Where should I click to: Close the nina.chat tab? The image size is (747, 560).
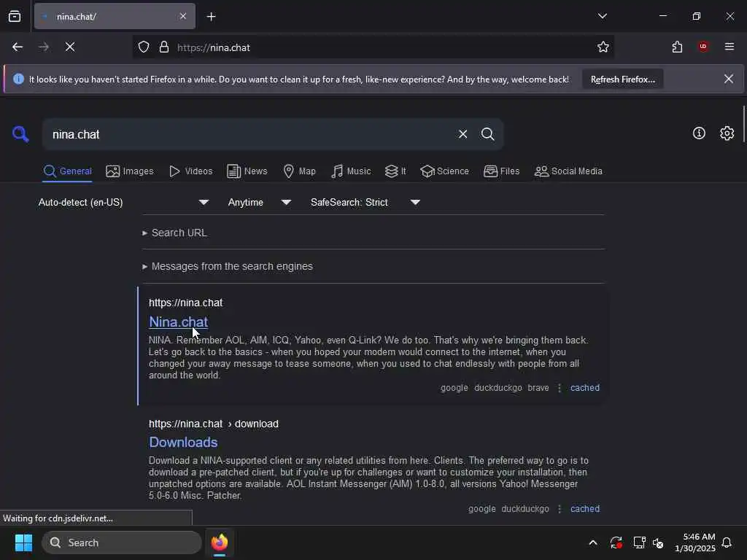tap(183, 16)
